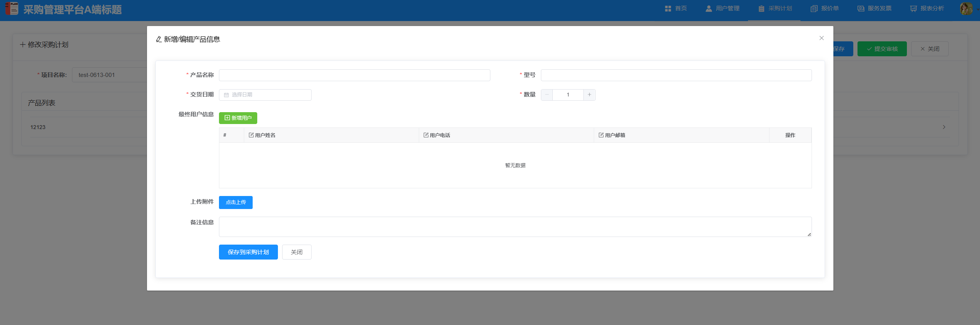Click the calendar icon in delivery date field

(226, 95)
